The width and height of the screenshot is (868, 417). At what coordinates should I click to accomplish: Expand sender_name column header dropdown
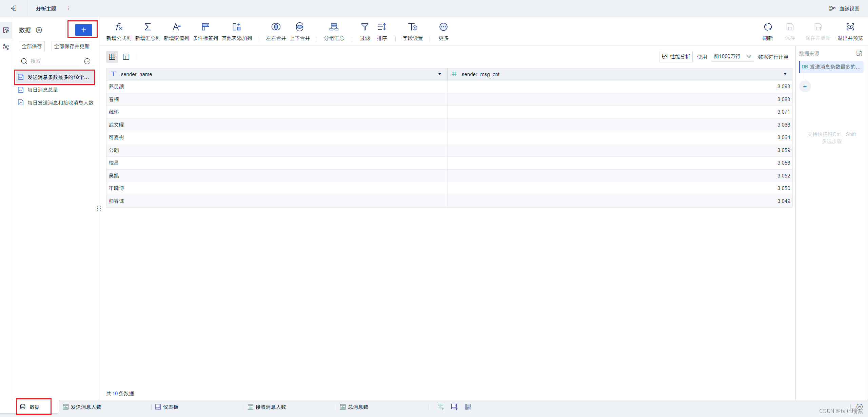(439, 74)
